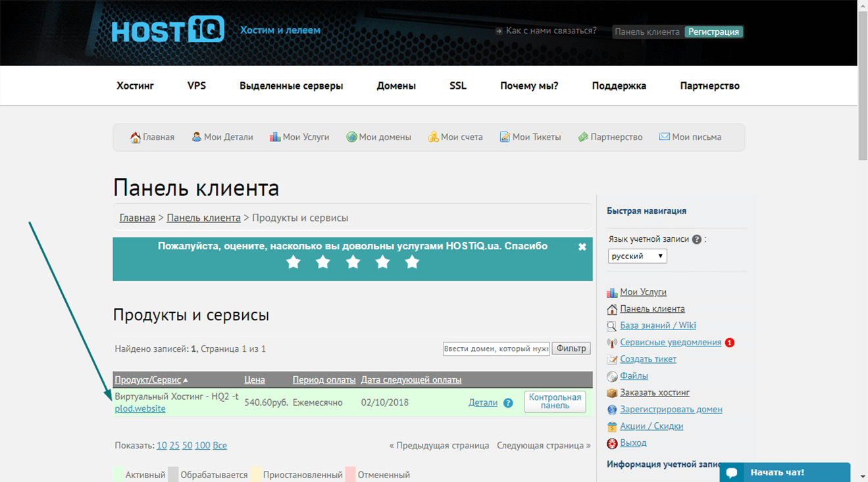Open the main menu Партнерство item
Image resolution: width=868 pixels, height=482 pixels.
click(x=710, y=85)
